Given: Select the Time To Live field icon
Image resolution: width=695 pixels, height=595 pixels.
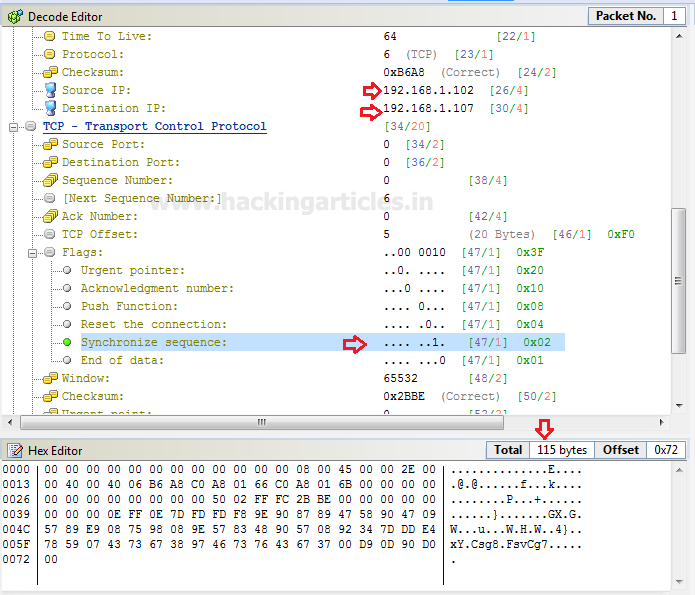Looking at the screenshot, I should pyautogui.click(x=50, y=36).
